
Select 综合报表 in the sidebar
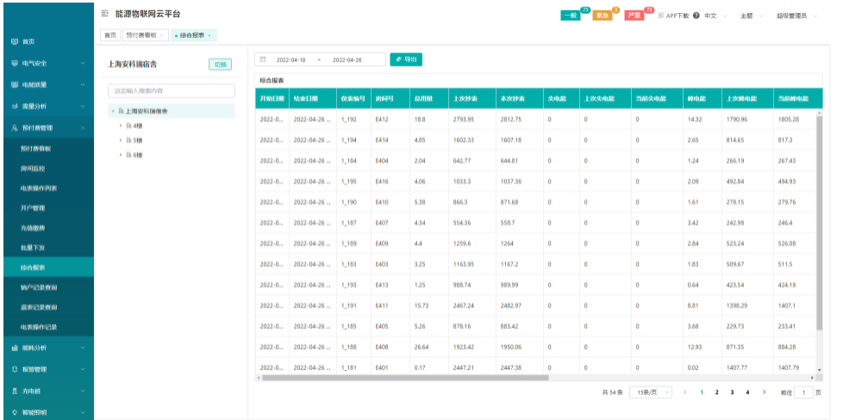[48, 267]
